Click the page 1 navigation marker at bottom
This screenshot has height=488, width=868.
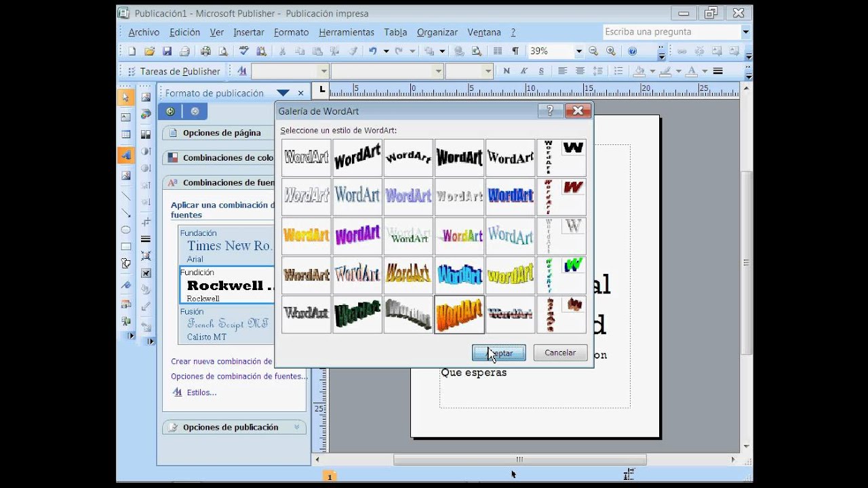click(330, 477)
